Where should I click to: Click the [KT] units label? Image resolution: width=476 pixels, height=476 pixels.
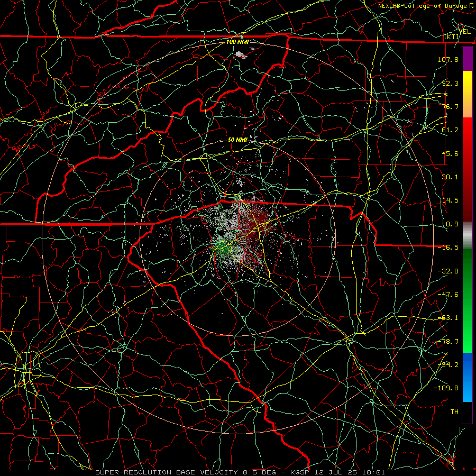click(452, 36)
